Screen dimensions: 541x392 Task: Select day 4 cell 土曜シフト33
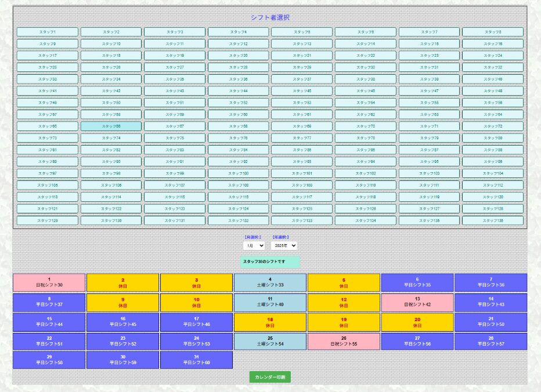click(270, 282)
